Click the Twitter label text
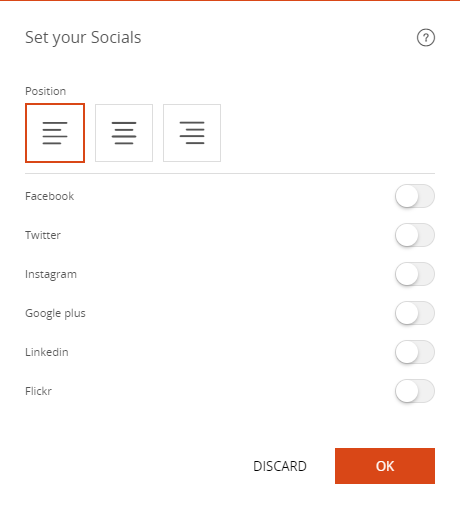This screenshot has height=508, width=460. coord(43,235)
